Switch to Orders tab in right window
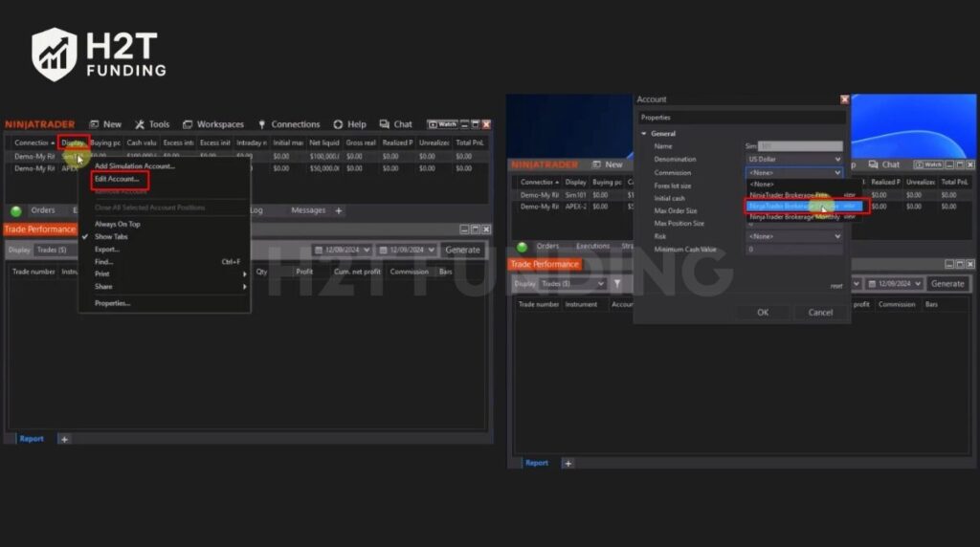 (547, 246)
